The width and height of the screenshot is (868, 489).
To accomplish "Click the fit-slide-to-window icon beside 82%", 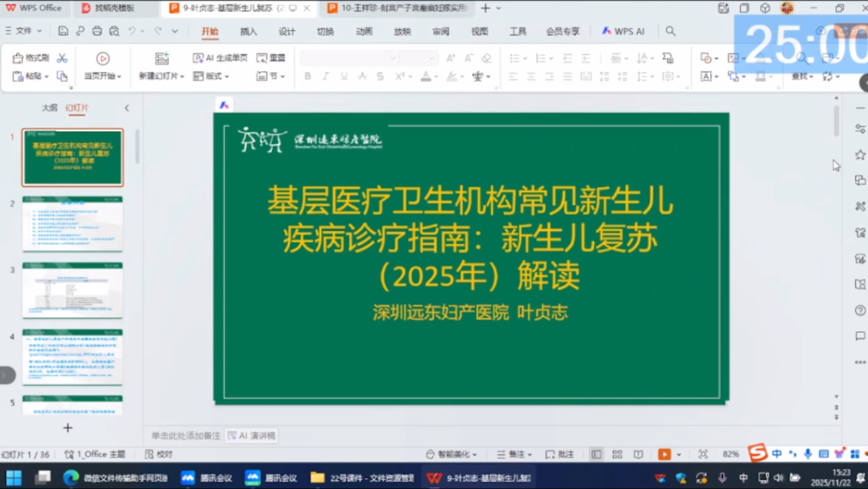I will (703, 454).
